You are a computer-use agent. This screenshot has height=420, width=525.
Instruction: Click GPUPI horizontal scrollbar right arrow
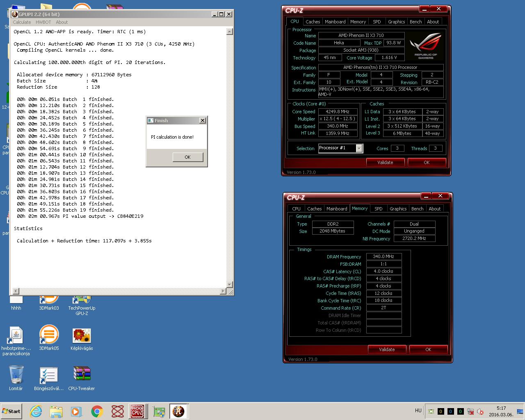point(223,291)
